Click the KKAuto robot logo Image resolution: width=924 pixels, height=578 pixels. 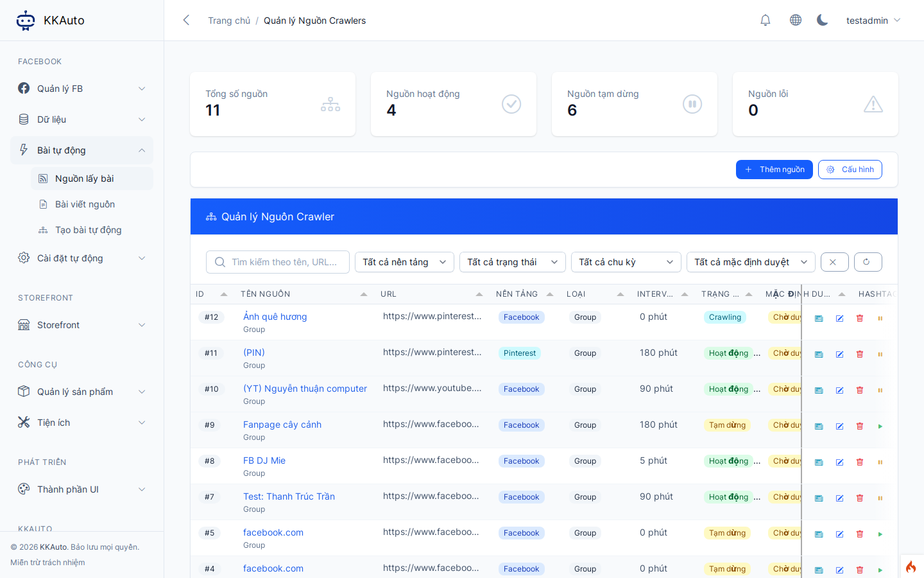[26, 21]
